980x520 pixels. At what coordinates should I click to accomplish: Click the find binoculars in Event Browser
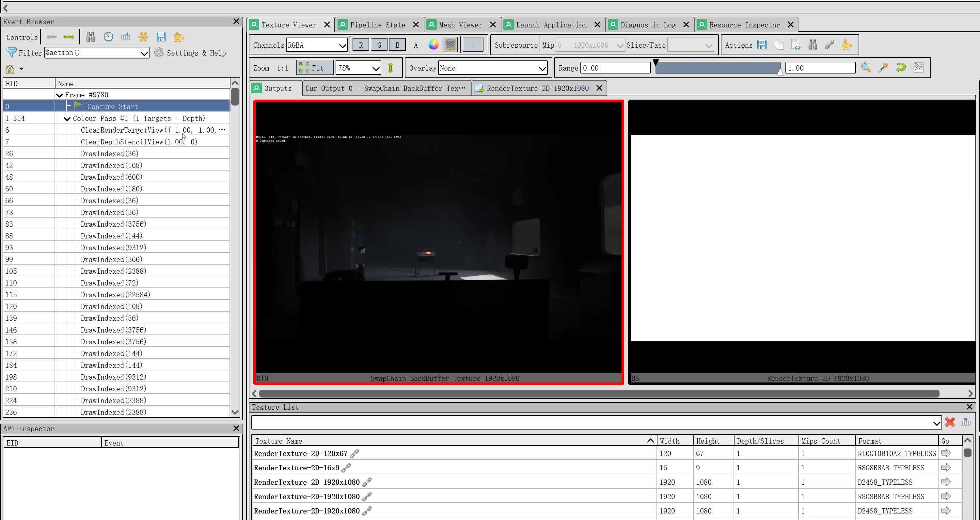(x=90, y=37)
